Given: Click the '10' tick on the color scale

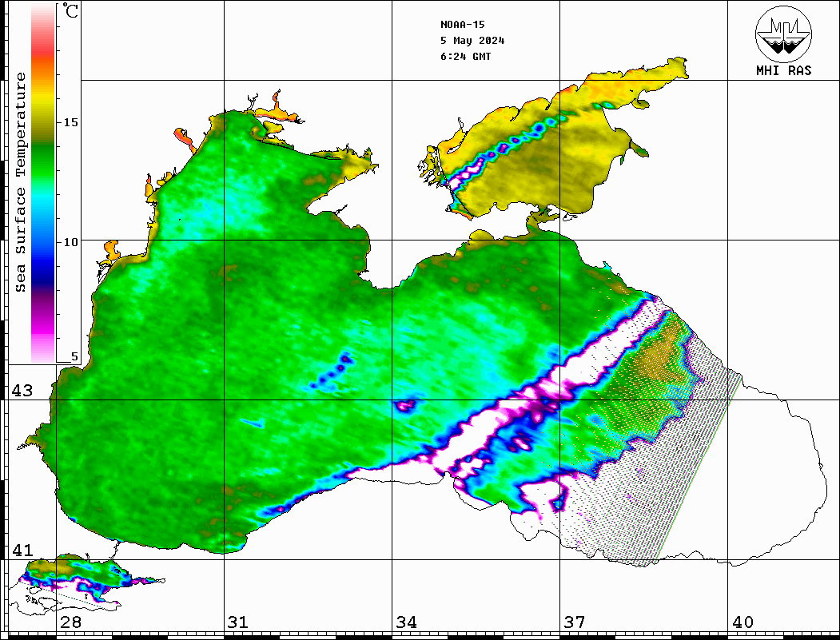Looking at the screenshot, I should [70, 242].
